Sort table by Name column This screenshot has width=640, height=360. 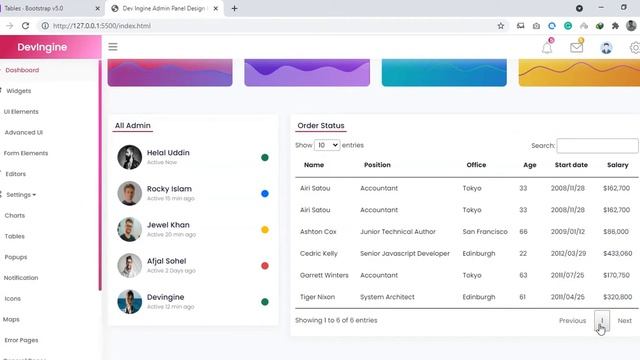click(314, 165)
